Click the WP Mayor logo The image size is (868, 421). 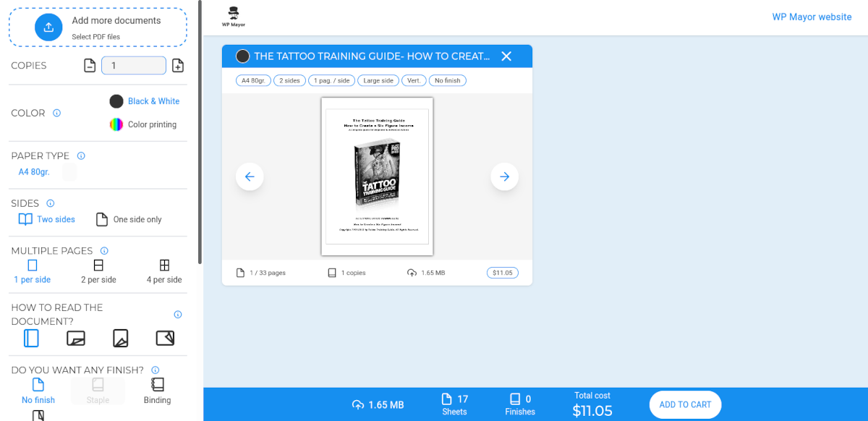pos(233,17)
